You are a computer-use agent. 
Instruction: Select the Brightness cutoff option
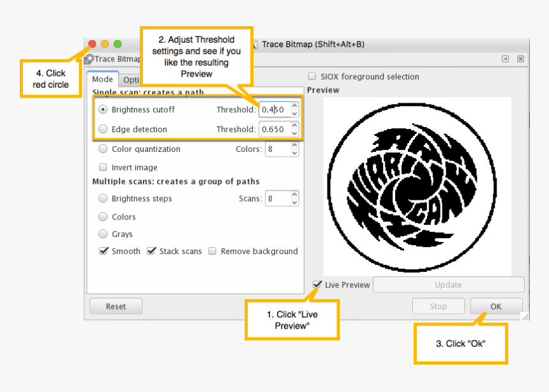(103, 109)
